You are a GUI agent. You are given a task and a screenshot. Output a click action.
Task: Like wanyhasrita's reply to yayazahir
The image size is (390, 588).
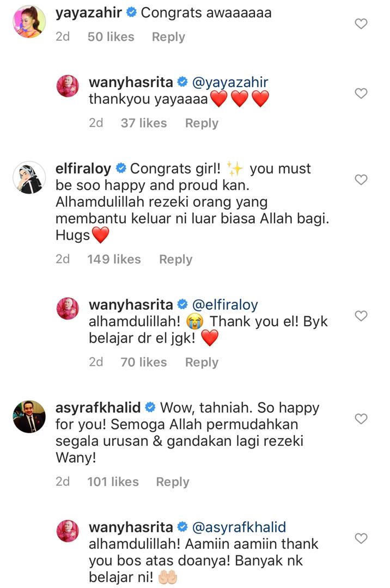[x=361, y=93]
